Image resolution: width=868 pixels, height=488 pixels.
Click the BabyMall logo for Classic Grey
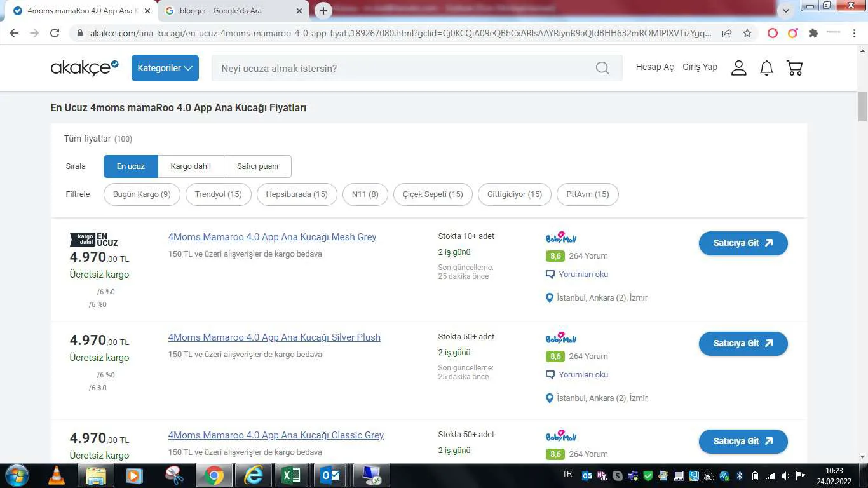[x=561, y=435]
